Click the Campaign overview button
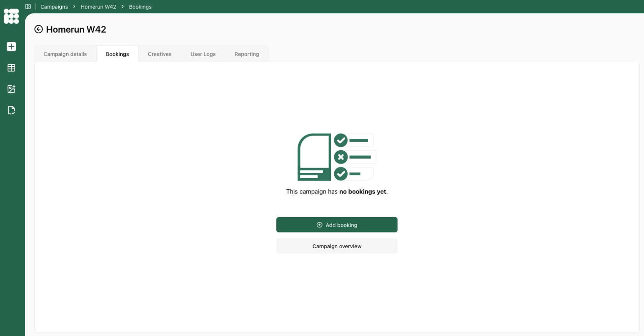The image size is (644, 336). click(x=337, y=246)
